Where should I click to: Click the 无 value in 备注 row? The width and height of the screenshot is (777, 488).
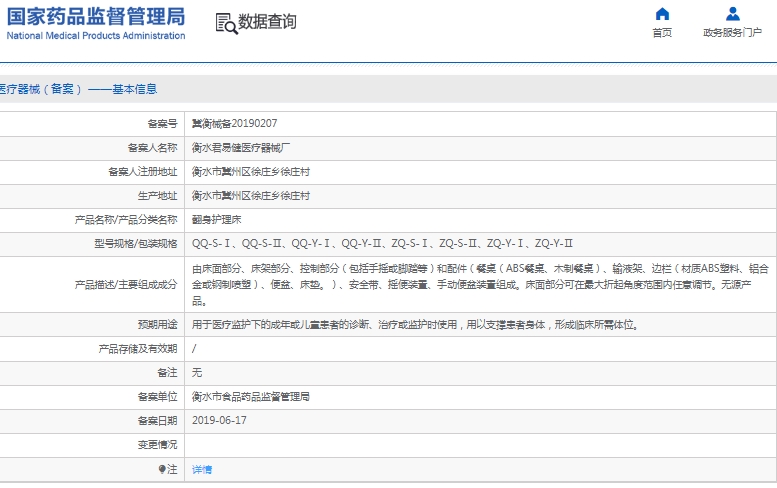pyautogui.click(x=197, y=373)
